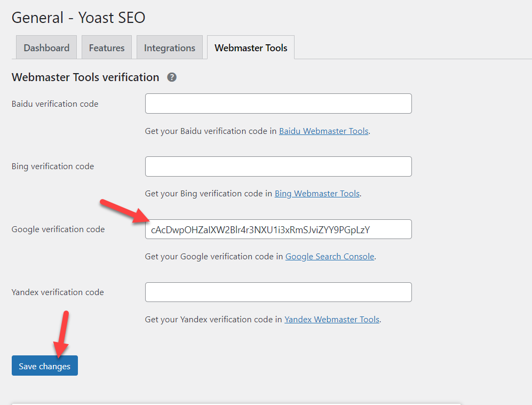This screenshot has width=532, height=405.
Task: Click the 'General - Yoast SEO' page title
Action: click(x=78, y=18)
